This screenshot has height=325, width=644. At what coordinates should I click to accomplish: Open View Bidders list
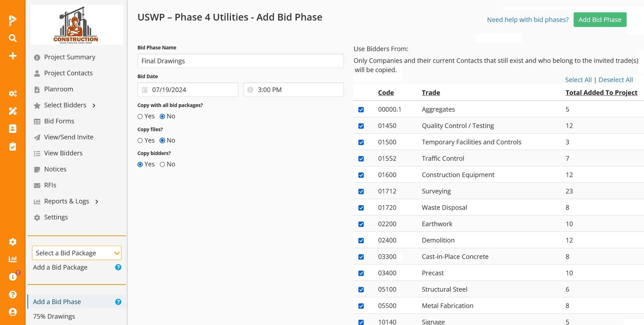[63, 153]
